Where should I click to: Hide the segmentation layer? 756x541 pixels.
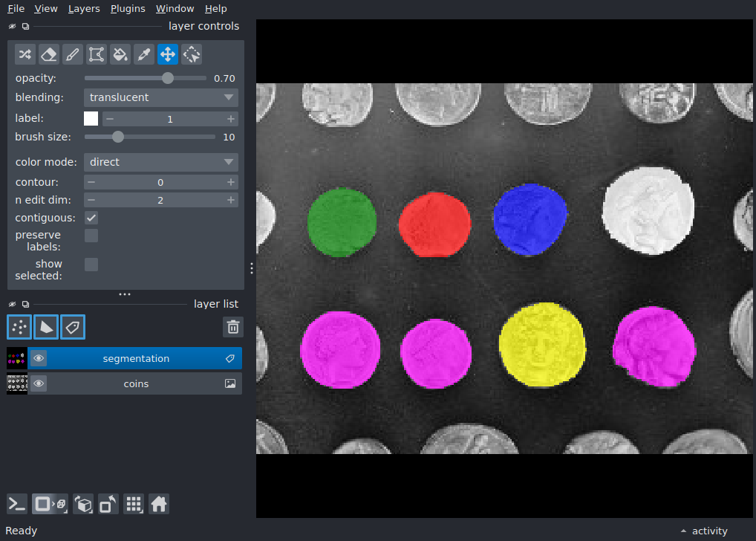[39, 359]
